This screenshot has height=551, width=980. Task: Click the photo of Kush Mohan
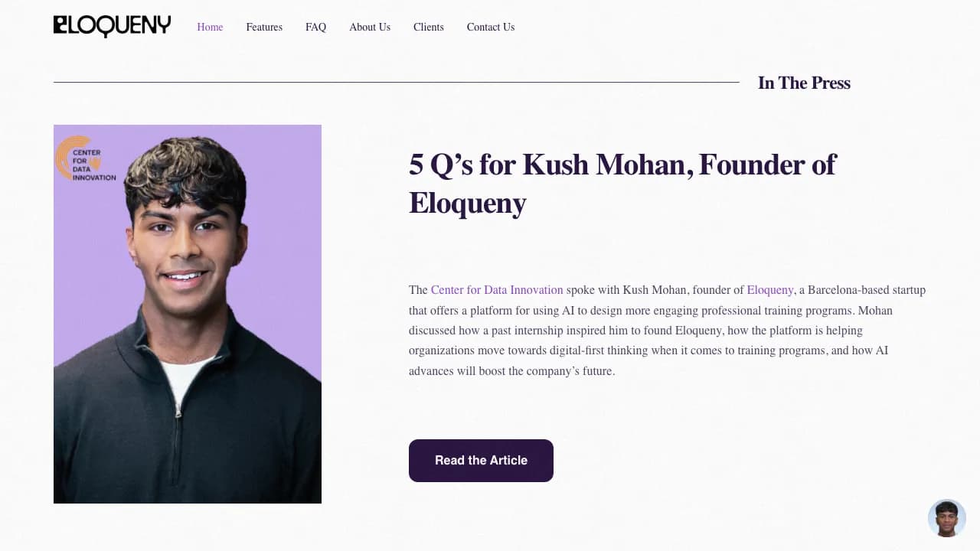coord(188,314)
